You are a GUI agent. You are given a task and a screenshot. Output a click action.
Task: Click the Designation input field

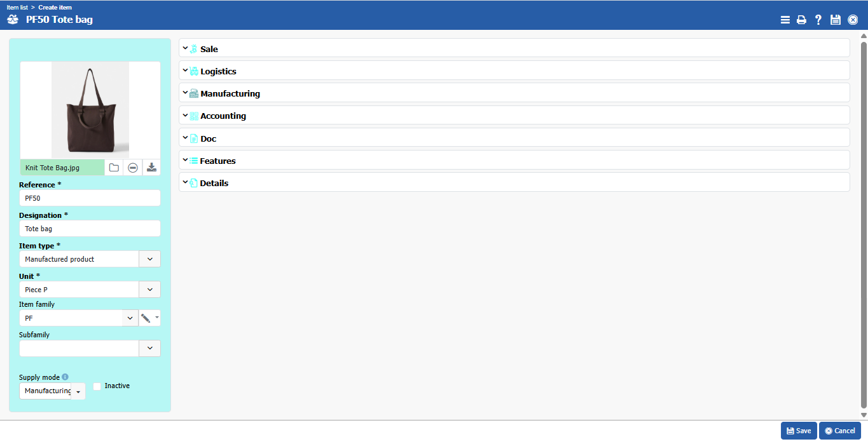pyautogui.click(x=90, y=229)
